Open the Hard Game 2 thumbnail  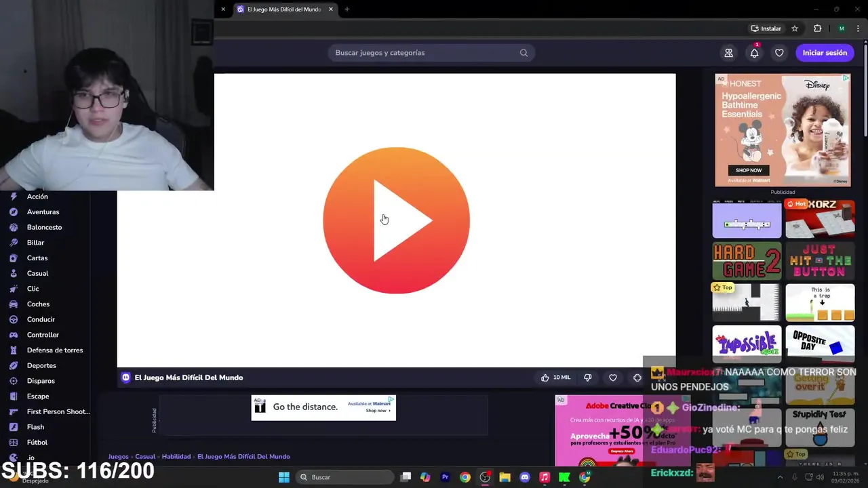747,261
